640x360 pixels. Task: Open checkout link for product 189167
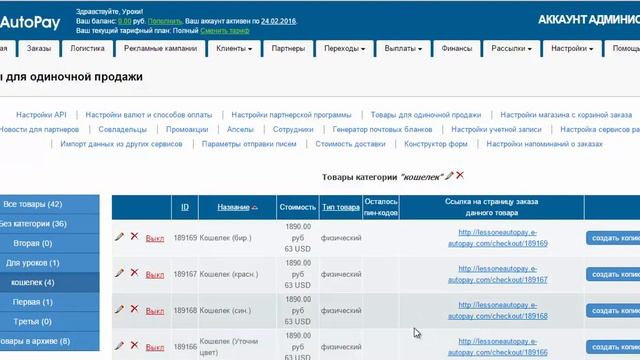pyautogui.click(x=498, y=274)
